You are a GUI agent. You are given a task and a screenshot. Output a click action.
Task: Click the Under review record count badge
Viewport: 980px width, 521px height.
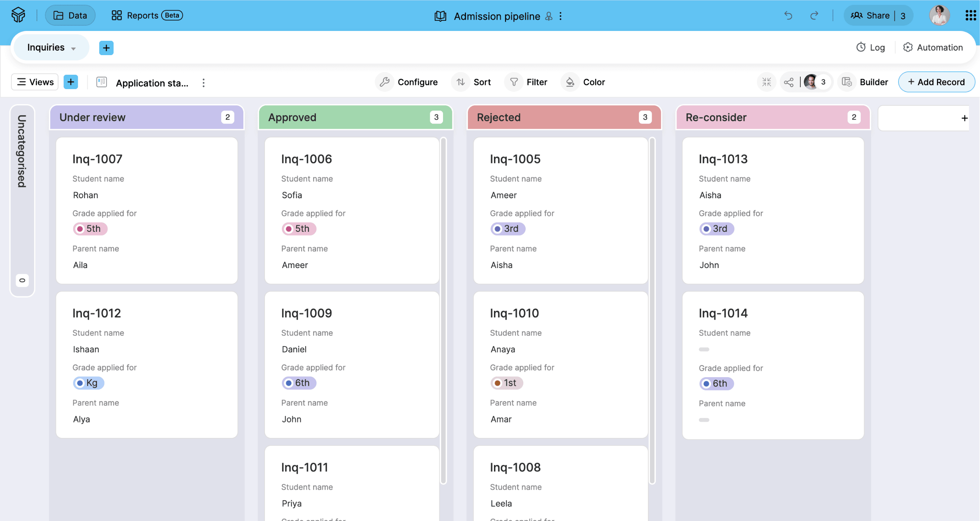(x=228, y=117)
